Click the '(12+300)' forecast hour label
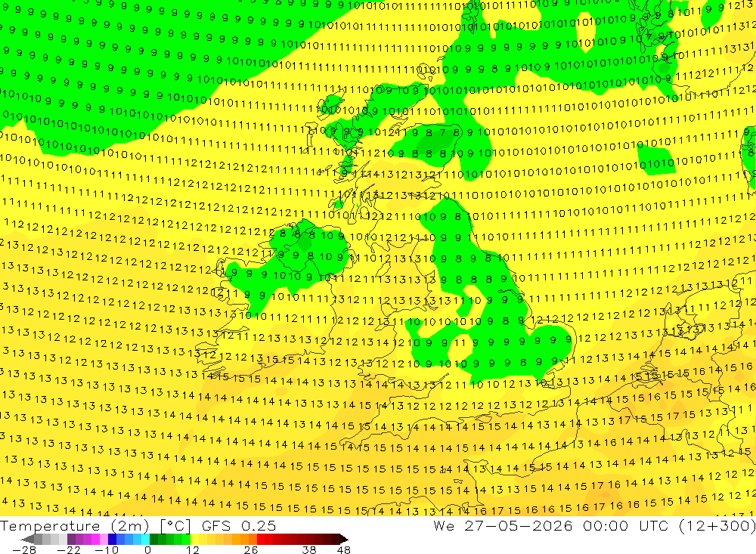This screenshot has width=756, height=554. coord(717,525)
